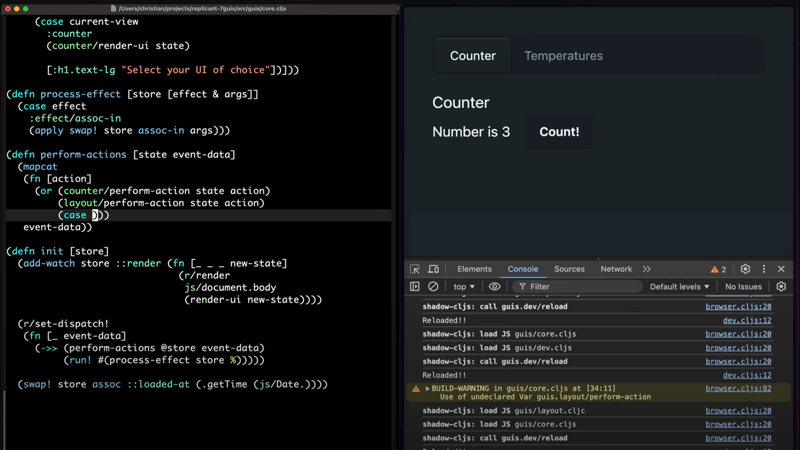The image size is (800, 450).
Task: Toggle the device toolbar icon
Action: 433,269
